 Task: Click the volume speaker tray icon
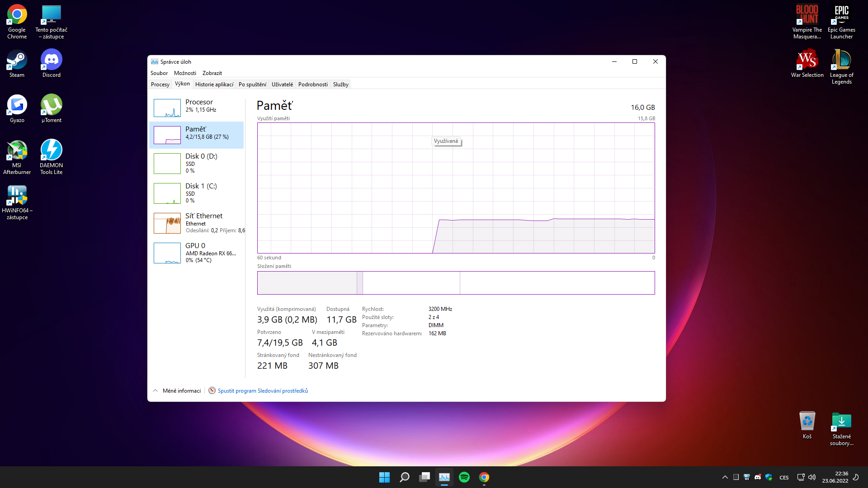pos(812,477)
